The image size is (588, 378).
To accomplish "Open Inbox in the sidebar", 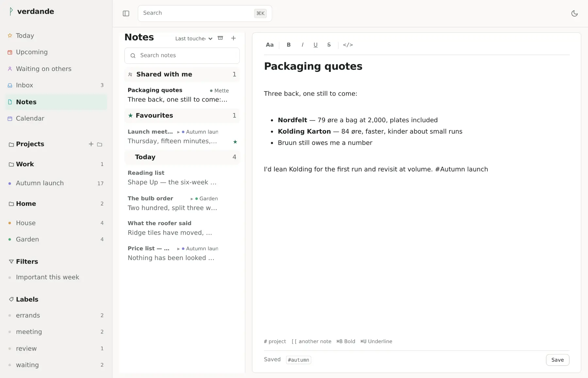I will tap(56, 85).
